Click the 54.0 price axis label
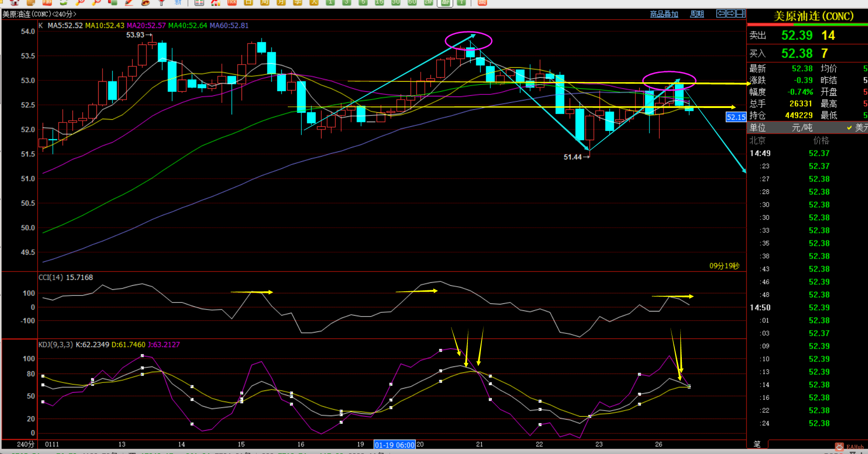The image size is (868, 454). click(x=28, y=32)
